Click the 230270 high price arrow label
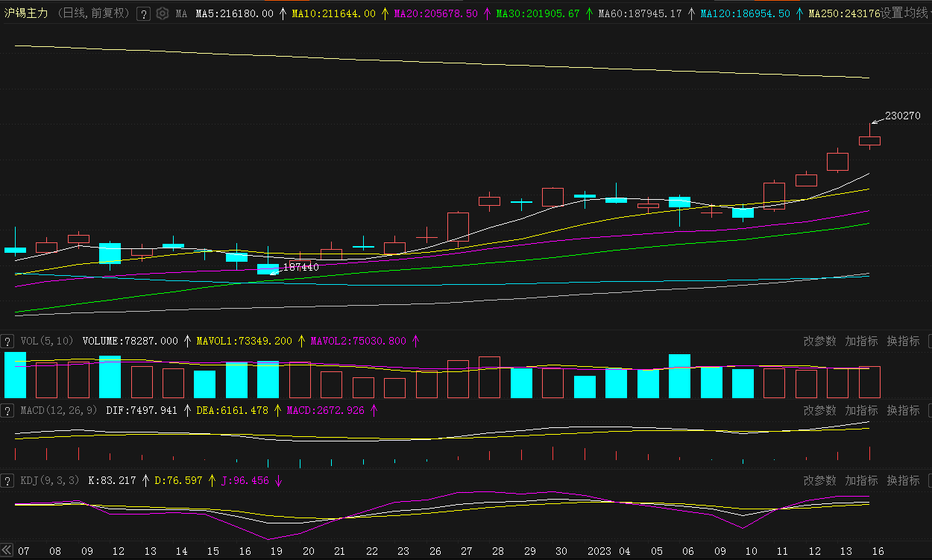Viewport: 932px width, 560px height. pos(902,116)
